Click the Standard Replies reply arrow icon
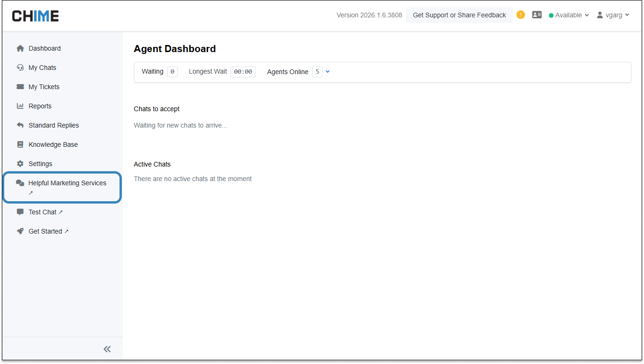This screenshot has height=364, width=644. [x=20, y=125]
